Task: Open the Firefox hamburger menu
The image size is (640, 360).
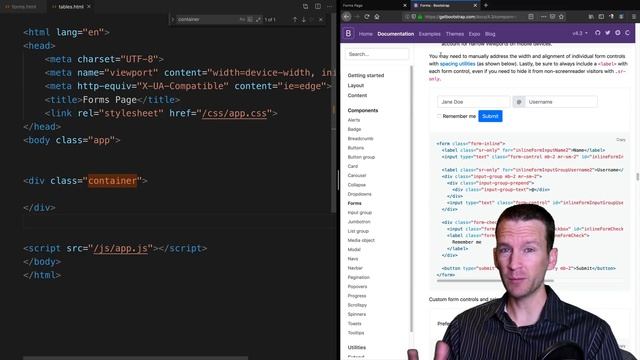Action: tap(634, 17)
